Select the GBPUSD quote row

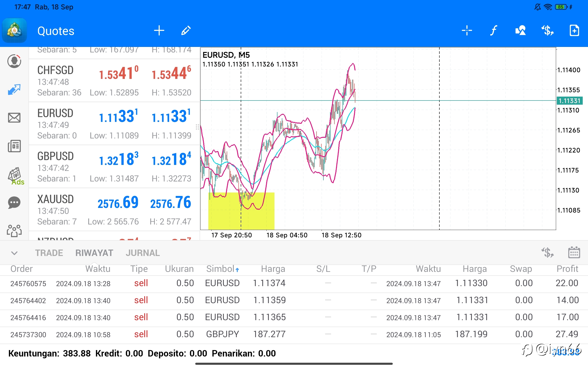114,167
